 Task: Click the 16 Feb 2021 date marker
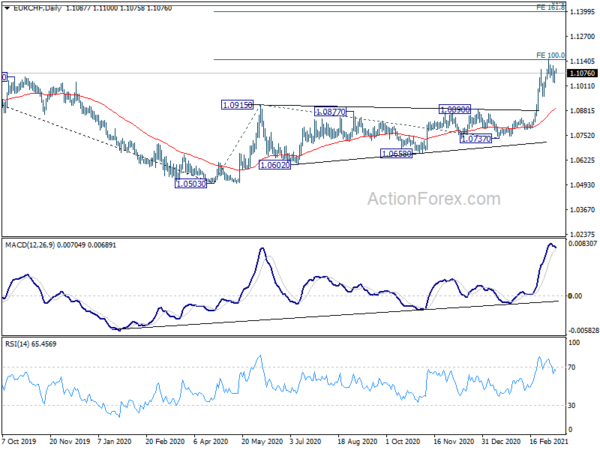point(546,441)
